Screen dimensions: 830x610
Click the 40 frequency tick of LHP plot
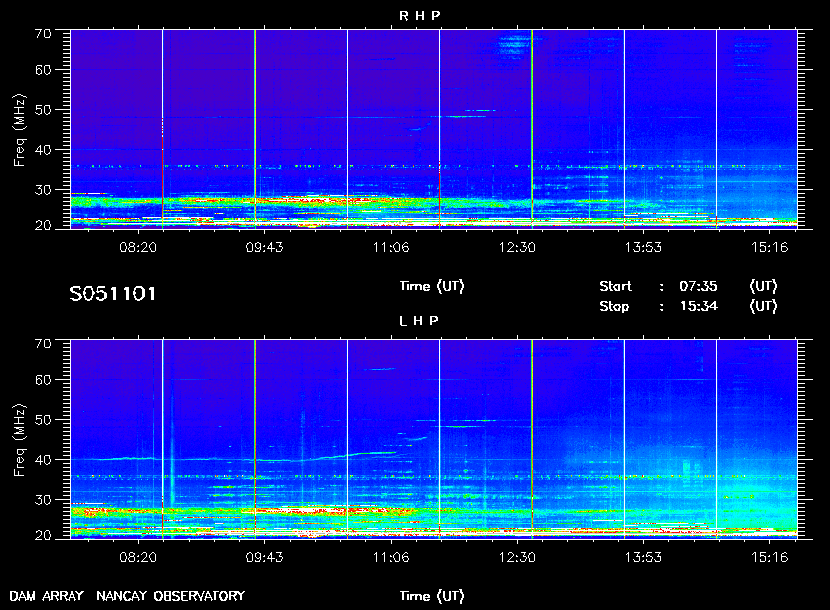point(43,460)
